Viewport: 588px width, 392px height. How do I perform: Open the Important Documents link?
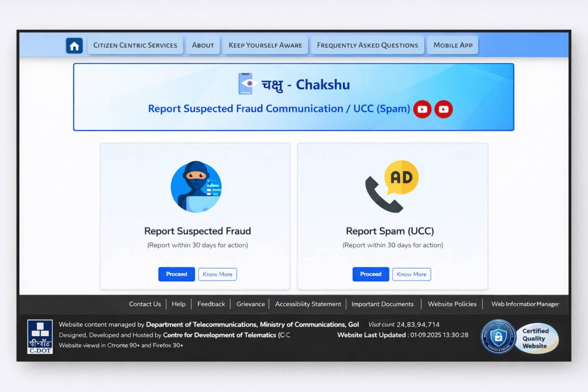tap(383, 304)
